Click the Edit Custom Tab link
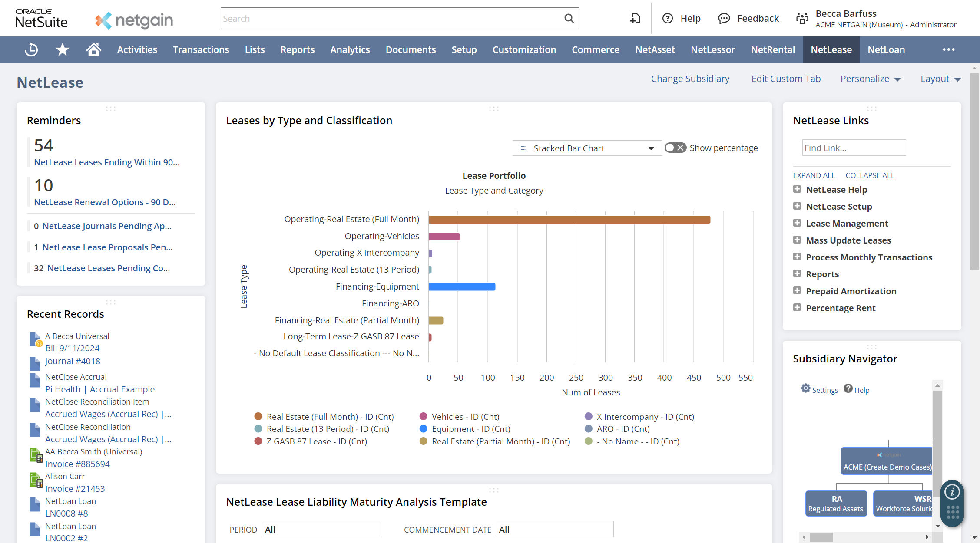Viewport: 980px width, 543px height. (x=786, y=79)
